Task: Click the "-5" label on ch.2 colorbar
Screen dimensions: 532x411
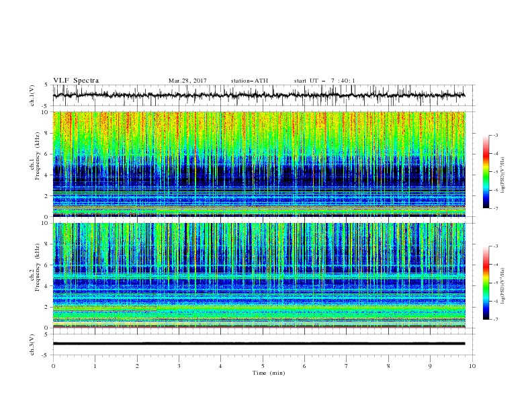Action: click(x=495, y=283)
